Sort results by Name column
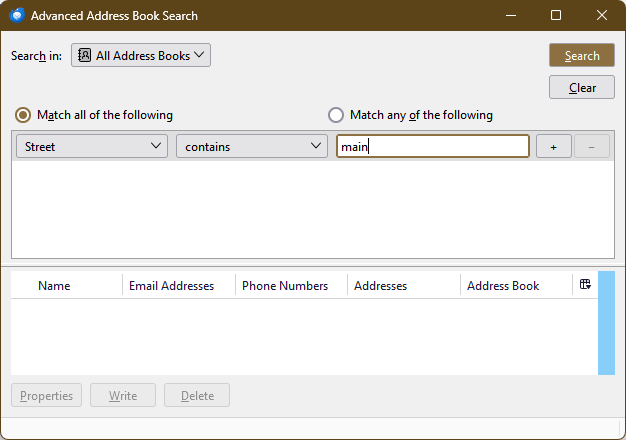Image resolution: width=626 pixels, height=440 pixels. tap(54, 286)
